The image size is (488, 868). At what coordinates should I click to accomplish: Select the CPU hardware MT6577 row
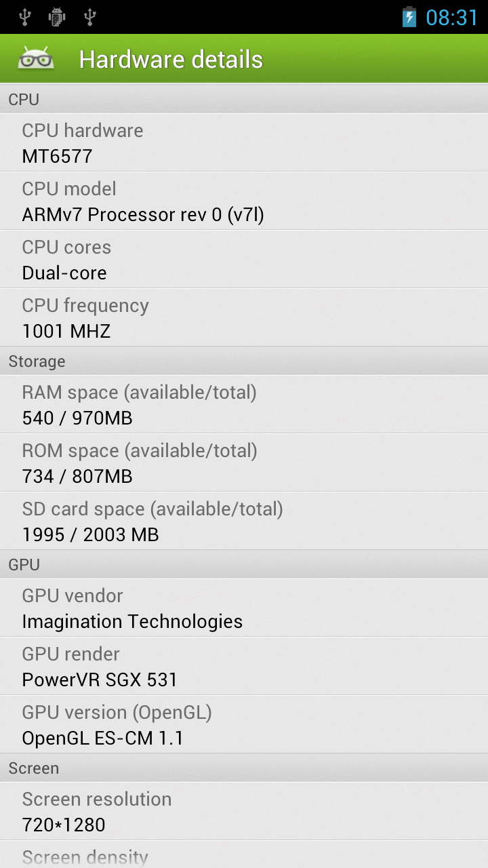point(244,142)
